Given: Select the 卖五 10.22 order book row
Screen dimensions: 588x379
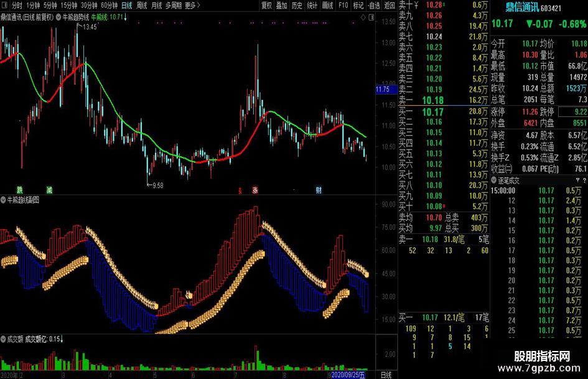Looking at the screenshot, I should click(444, 58).
